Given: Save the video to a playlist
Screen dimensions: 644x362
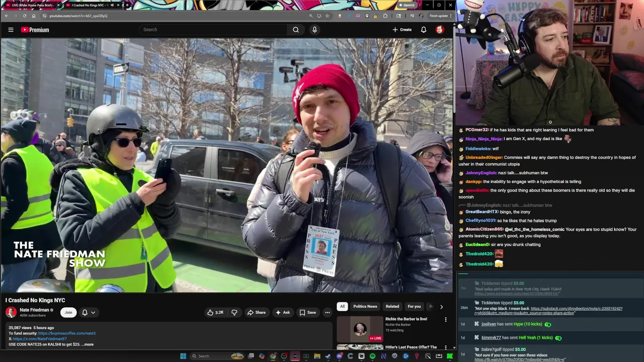Looking at the screenshot, I should pos(308,312).
